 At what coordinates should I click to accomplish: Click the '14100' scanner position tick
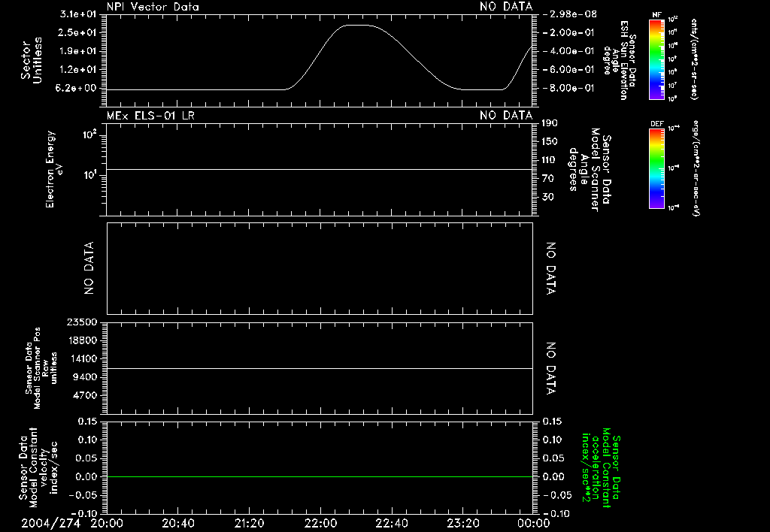(82, 358)
